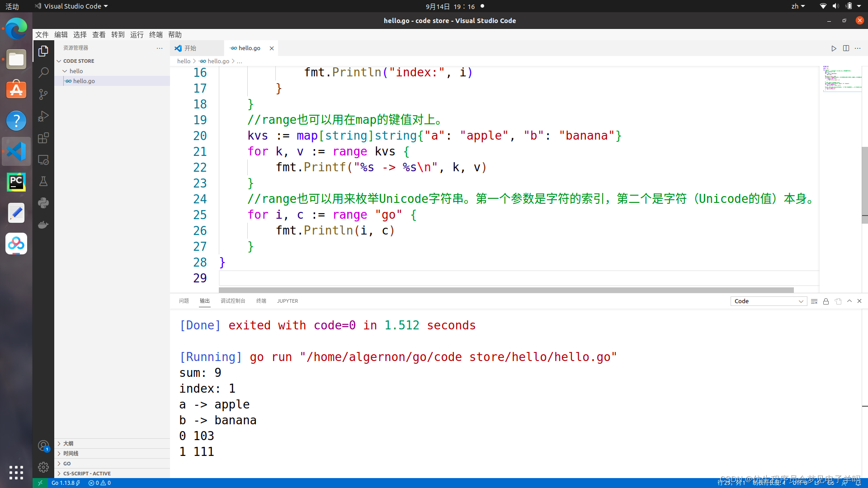This screenshot has width=868, height=488.
Task: Maximize the bottom panel
Action: (849, 301)
